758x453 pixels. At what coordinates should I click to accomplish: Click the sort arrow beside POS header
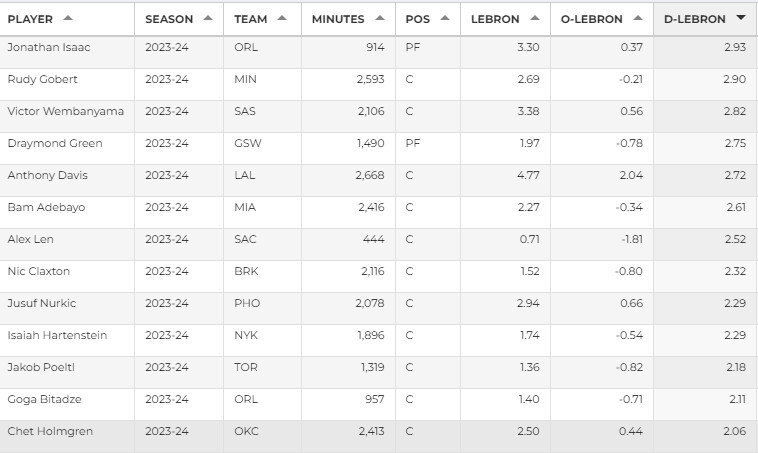point(440,19)
